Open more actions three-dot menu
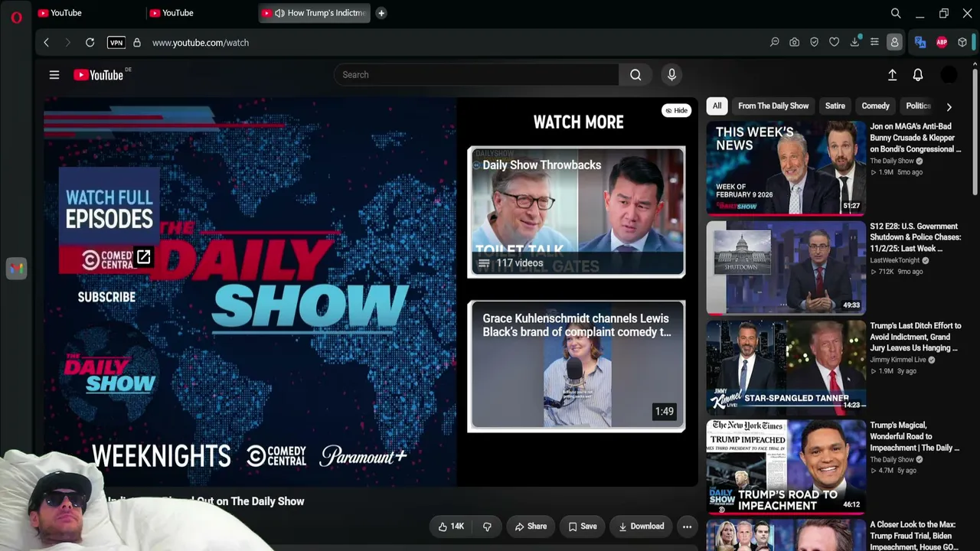Screen dimensions: 980x551 [x=687, y=527]
